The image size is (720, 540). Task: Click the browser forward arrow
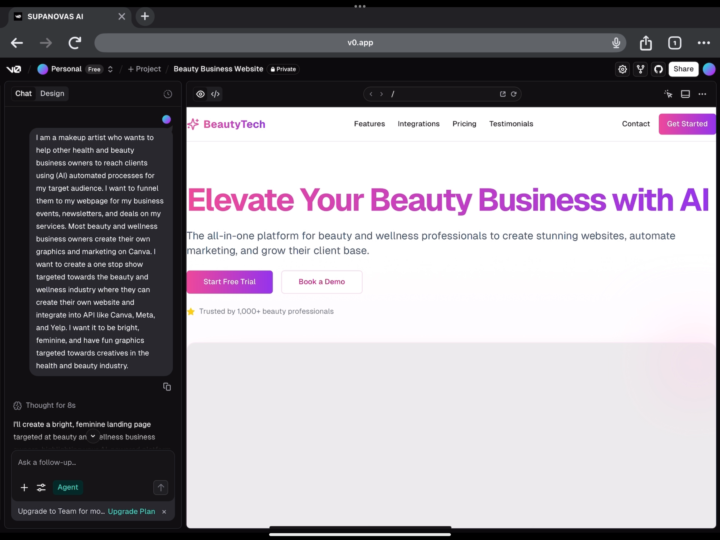pos(46,43)
